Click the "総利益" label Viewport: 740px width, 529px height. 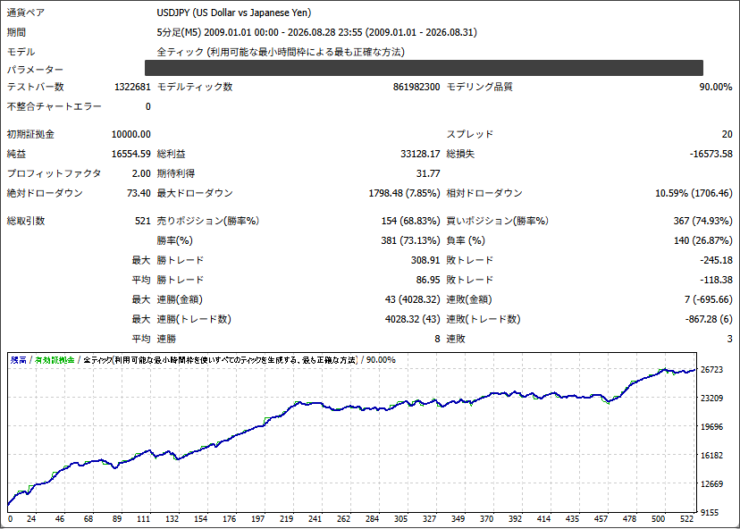[171, 154]
